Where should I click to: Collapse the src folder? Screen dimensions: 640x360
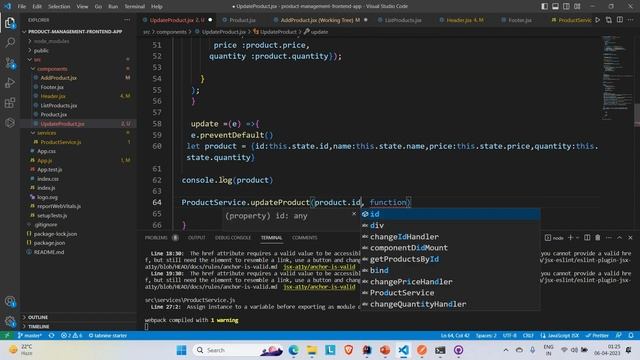[37, 60]
